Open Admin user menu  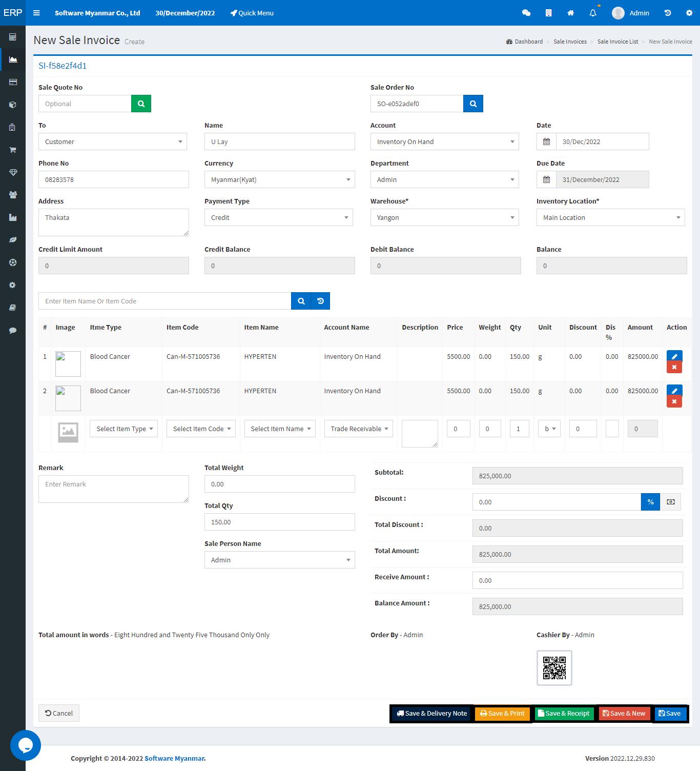(630, 13)
